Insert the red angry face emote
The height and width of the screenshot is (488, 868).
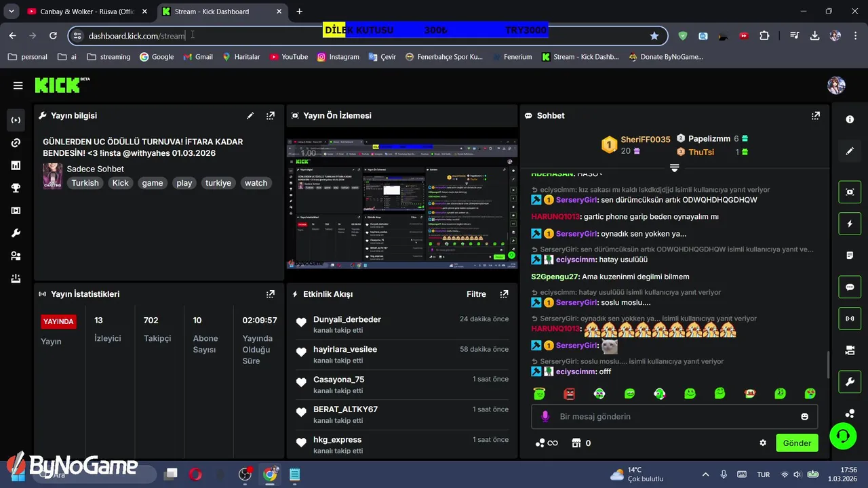569,393
